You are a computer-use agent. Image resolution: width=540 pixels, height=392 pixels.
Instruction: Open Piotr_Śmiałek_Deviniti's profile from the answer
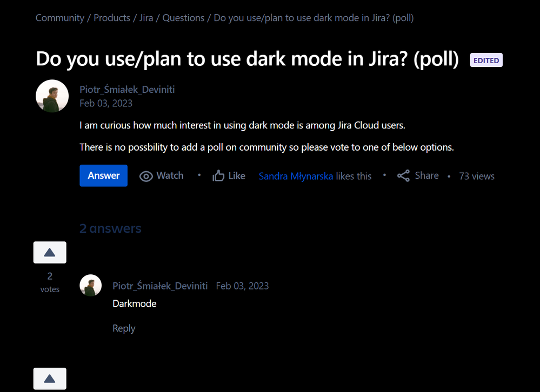[x=160, y=285]
